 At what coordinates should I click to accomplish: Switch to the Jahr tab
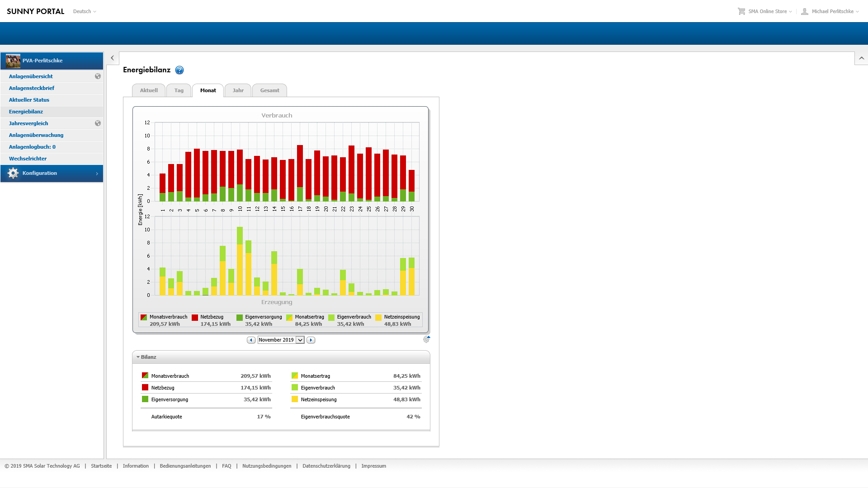pos(238,90)
